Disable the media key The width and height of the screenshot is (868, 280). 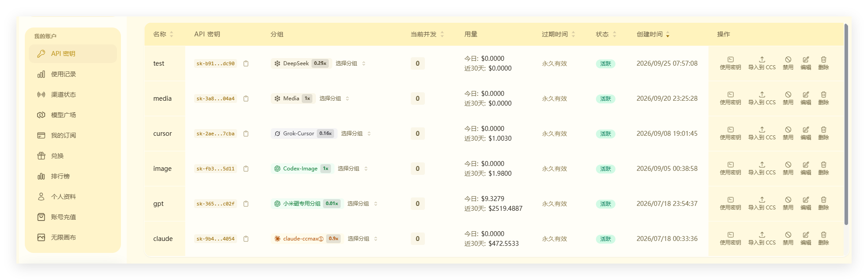tap(788, 99)
